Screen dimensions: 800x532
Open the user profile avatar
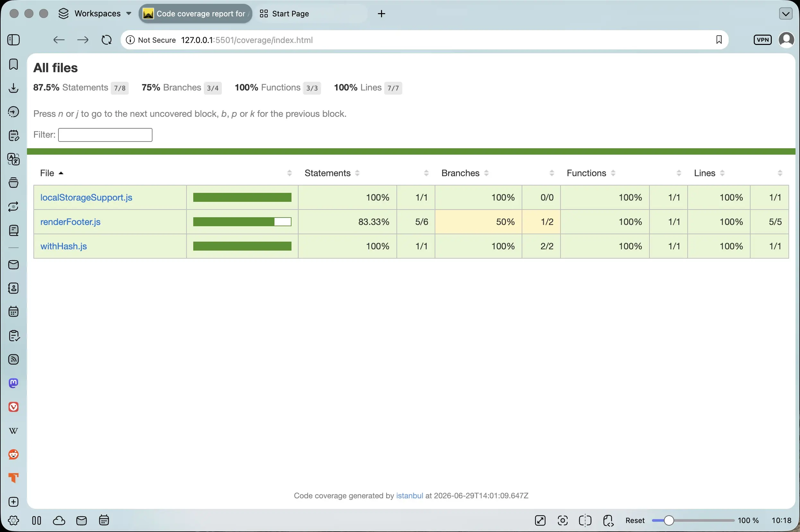coord(787,40)
